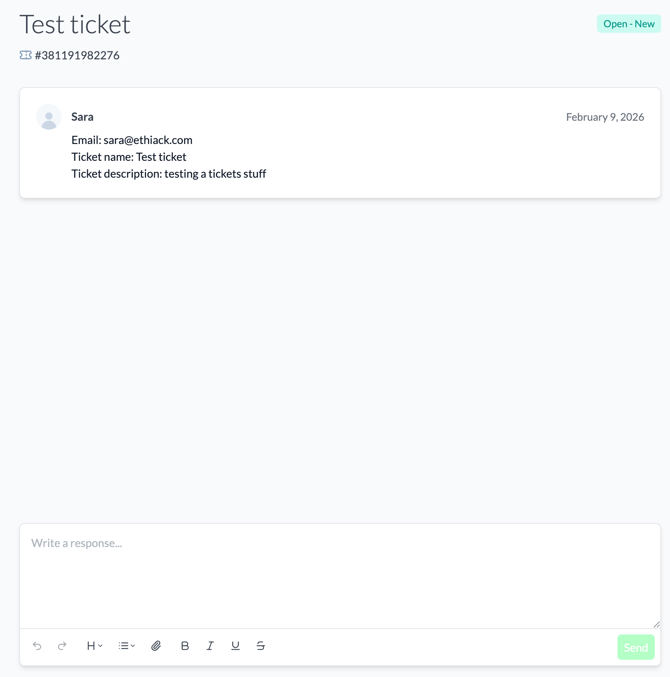Click the Test ticket page title

click(x=75, y=24)
